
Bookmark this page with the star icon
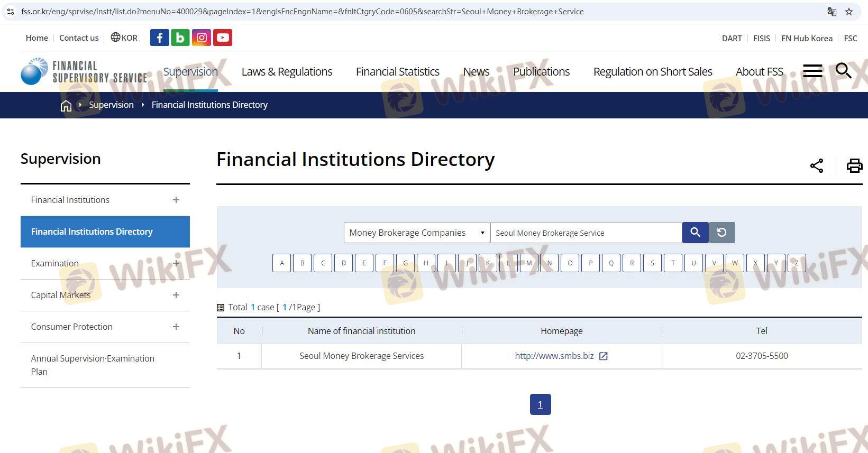click(849, 12)
